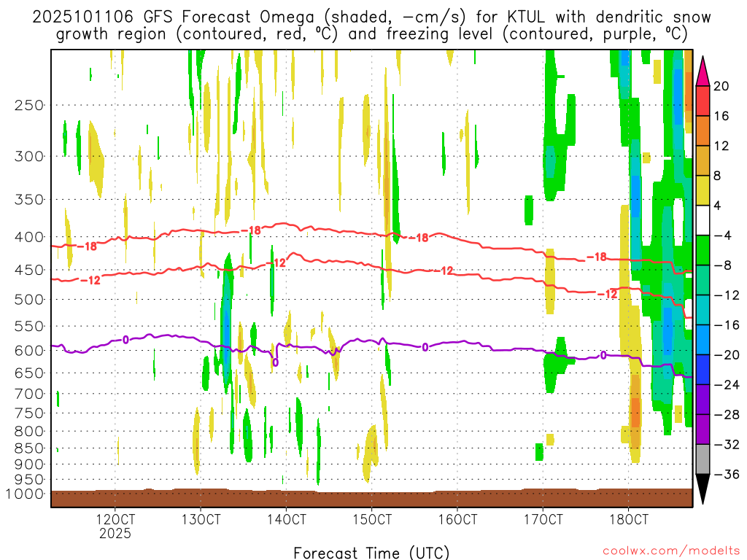Click the coolwx.com/modelts watermark link

pos(671,551)
